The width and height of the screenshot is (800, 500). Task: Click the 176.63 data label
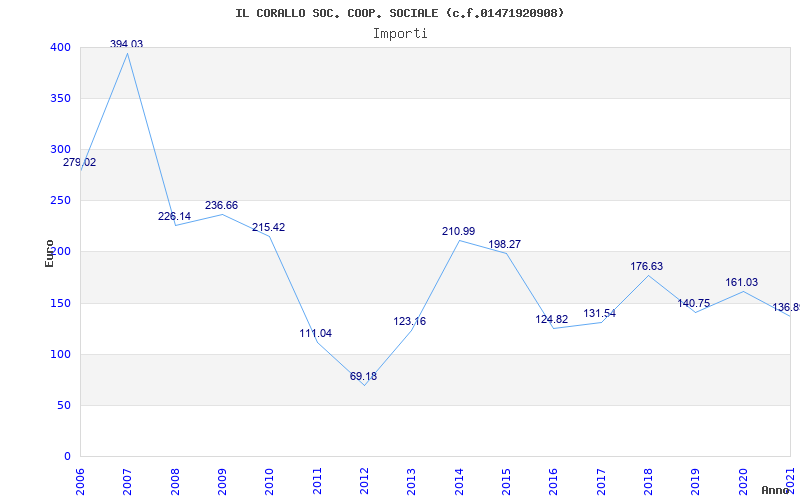pos(646,267)
